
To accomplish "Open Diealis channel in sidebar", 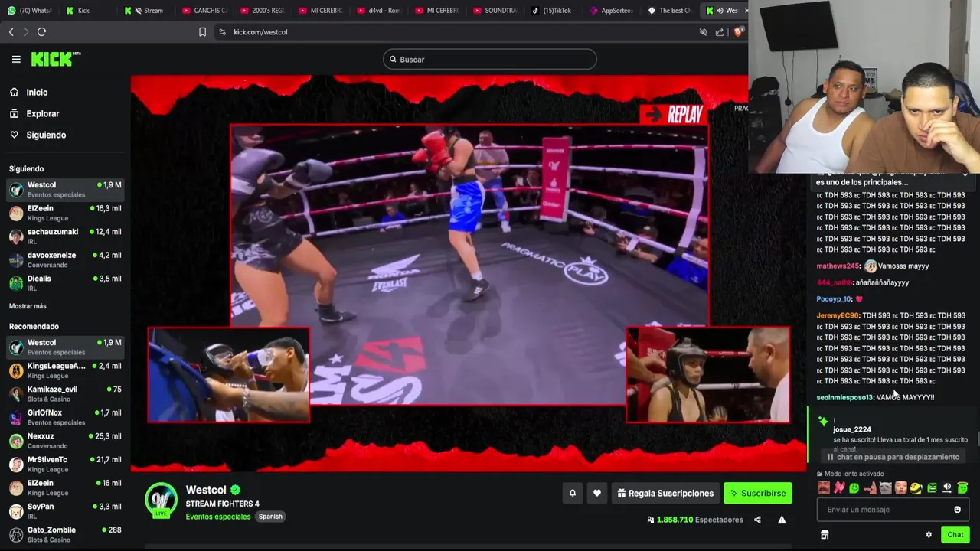I will coord(65,283).
